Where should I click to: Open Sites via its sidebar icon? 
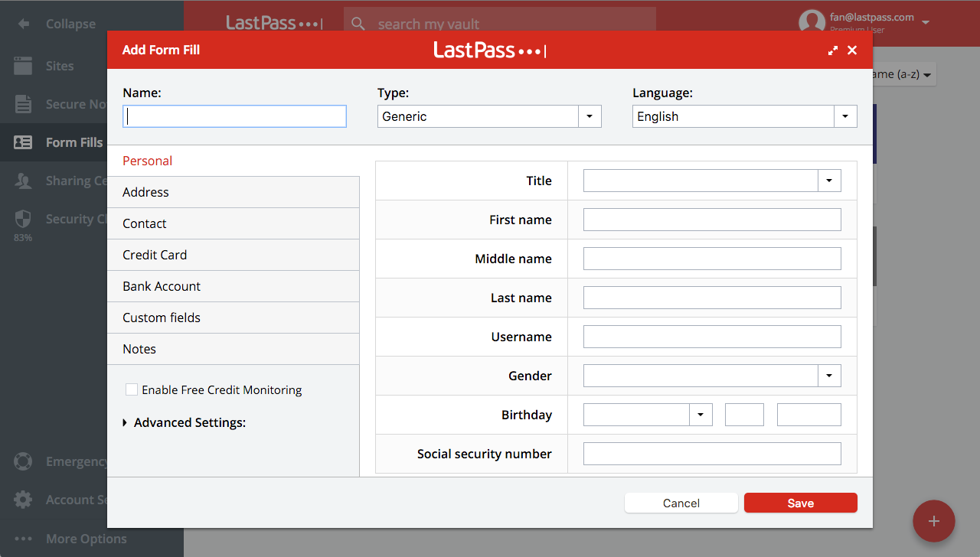pos(23,66)
